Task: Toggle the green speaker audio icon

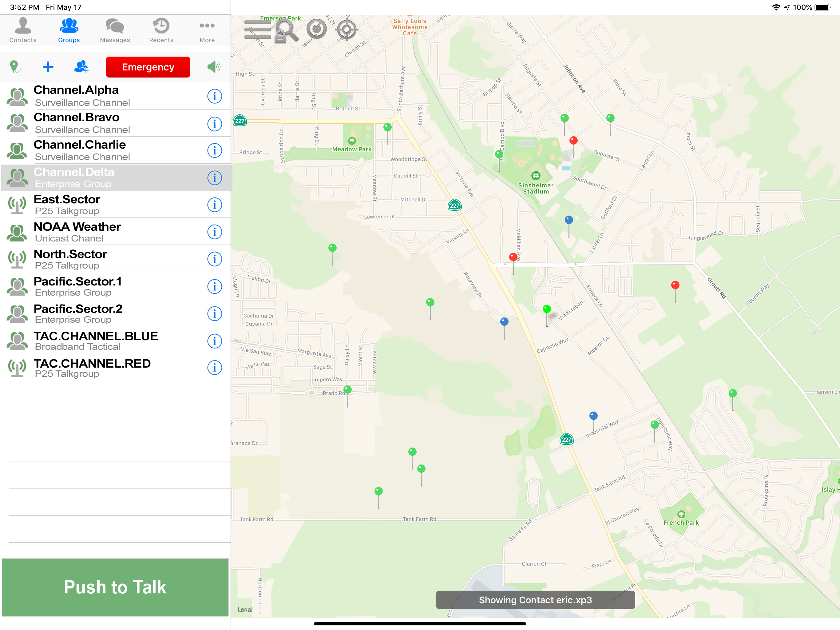Action: click(214, 67)
